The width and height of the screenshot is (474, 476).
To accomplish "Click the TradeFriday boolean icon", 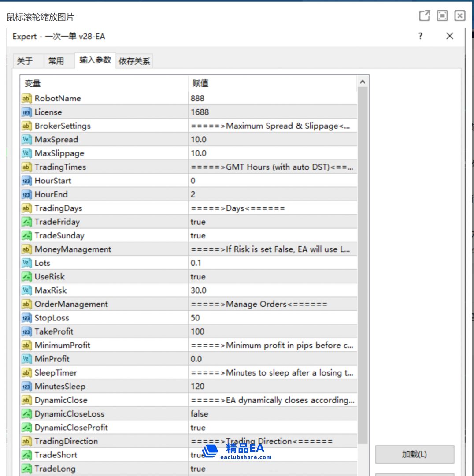I will (27, 222).
